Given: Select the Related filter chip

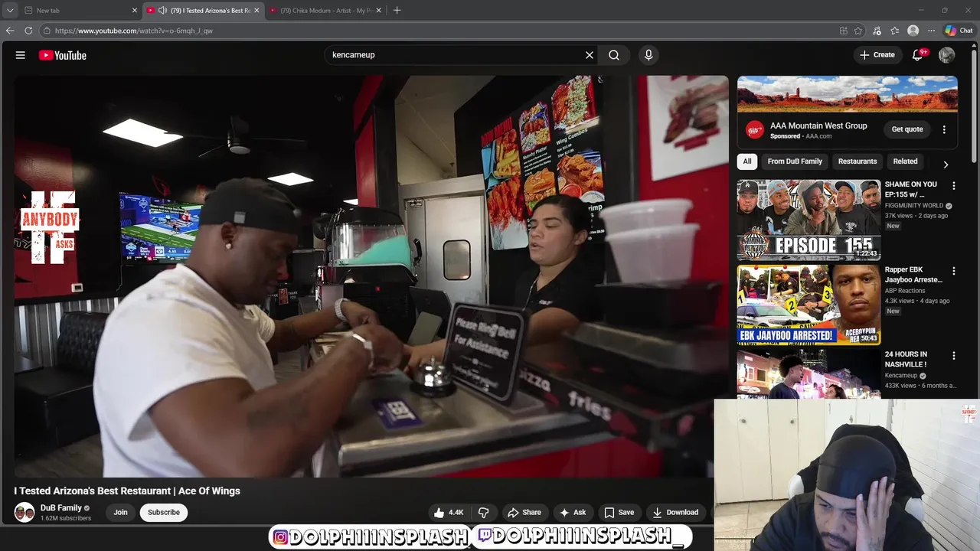Looking at the screenshot, I should click(x=905, y=161).
